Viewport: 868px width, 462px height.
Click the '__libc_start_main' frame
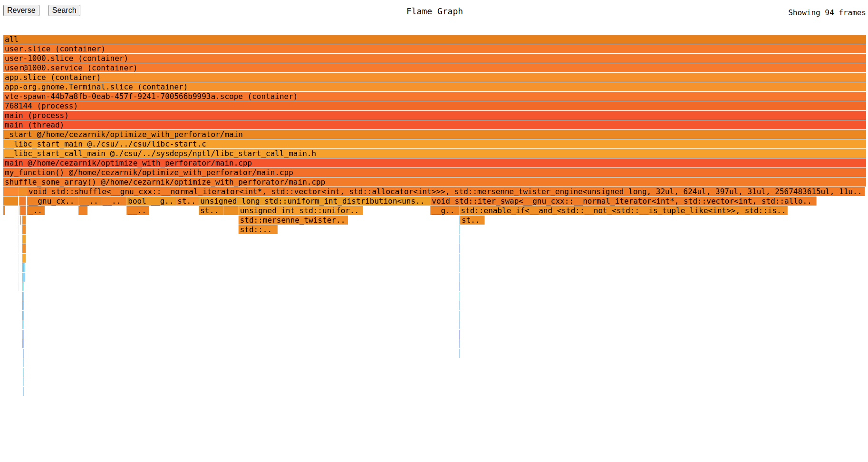click(428, 144)
